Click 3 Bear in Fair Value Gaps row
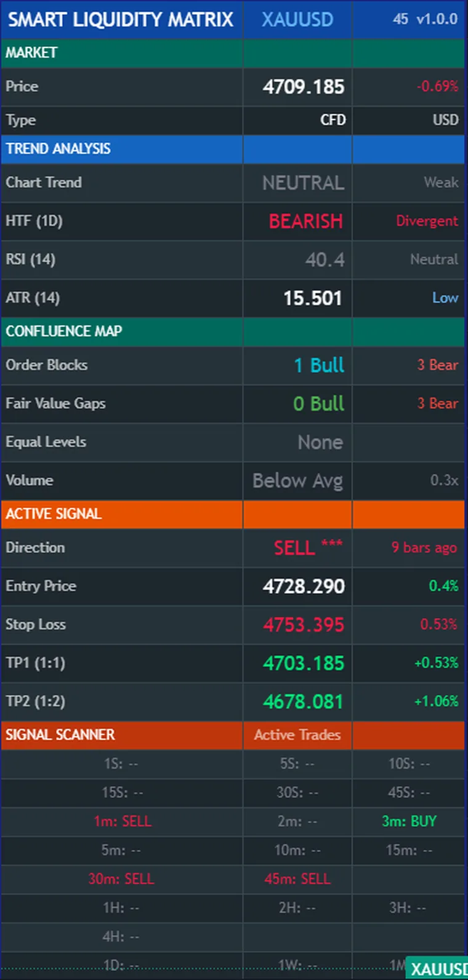 438,403
